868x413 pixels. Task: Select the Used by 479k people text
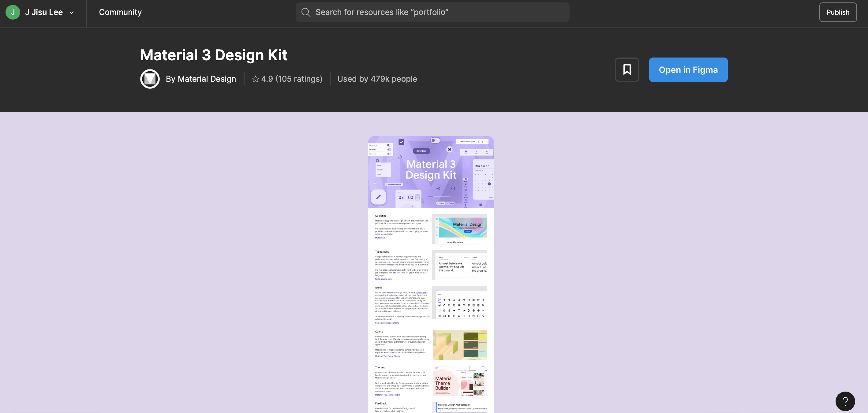[x=377, y=79]
